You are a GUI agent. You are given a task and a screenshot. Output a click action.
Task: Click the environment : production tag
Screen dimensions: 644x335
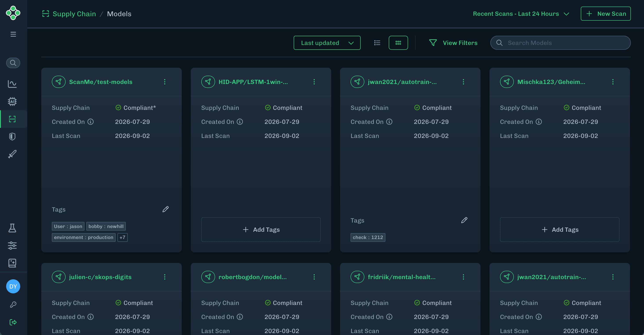coord(83,237)
